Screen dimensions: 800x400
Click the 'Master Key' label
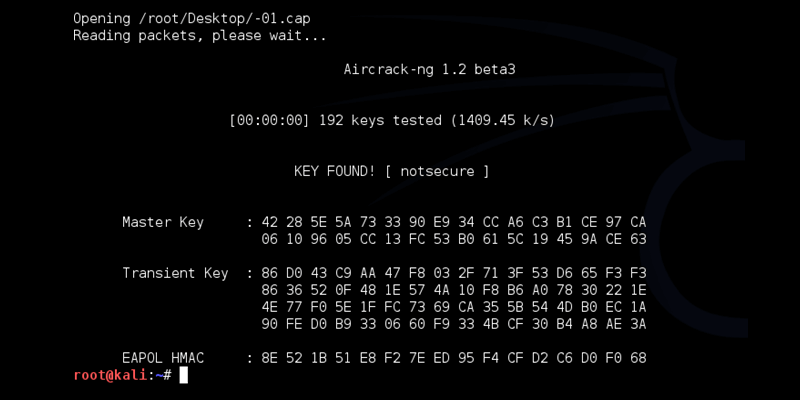click(x=163, y=222)
